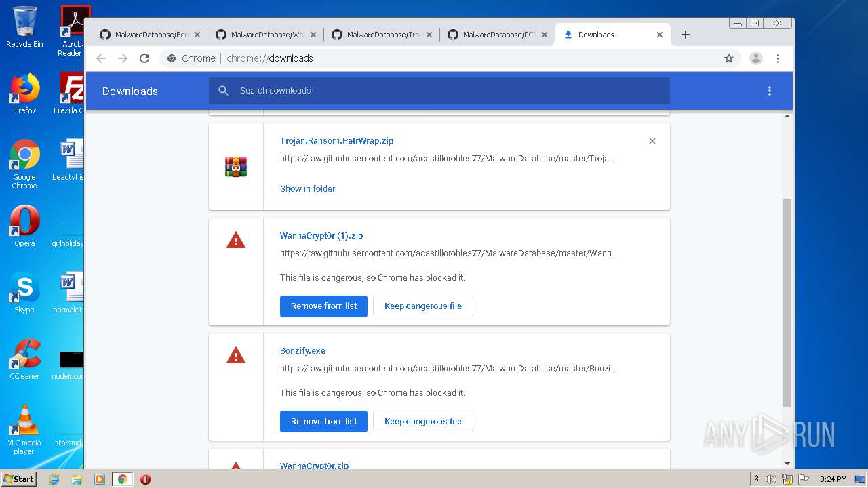
Task: Show hidden system tray icons
Action: tap(756, 479)
